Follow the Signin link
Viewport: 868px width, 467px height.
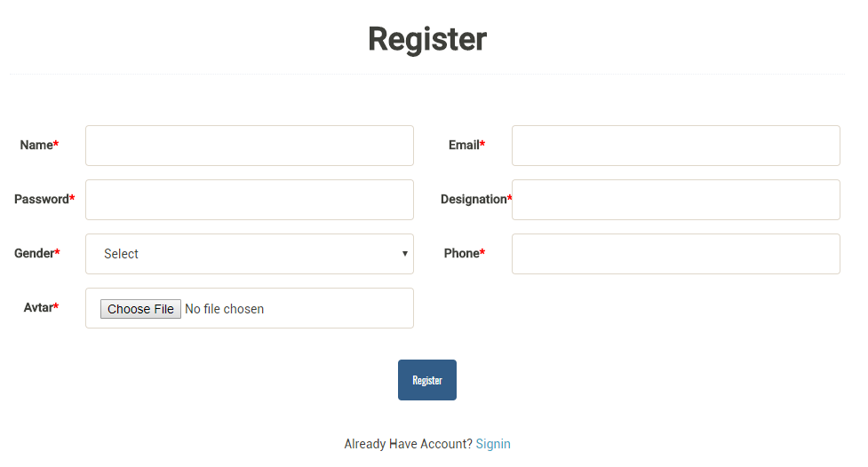(x=493, y=444)
